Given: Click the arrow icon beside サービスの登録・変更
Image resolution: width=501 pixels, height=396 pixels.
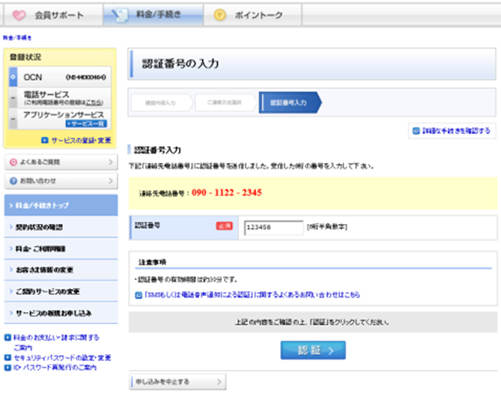Looking at the screenshot, I should [45, 140].
